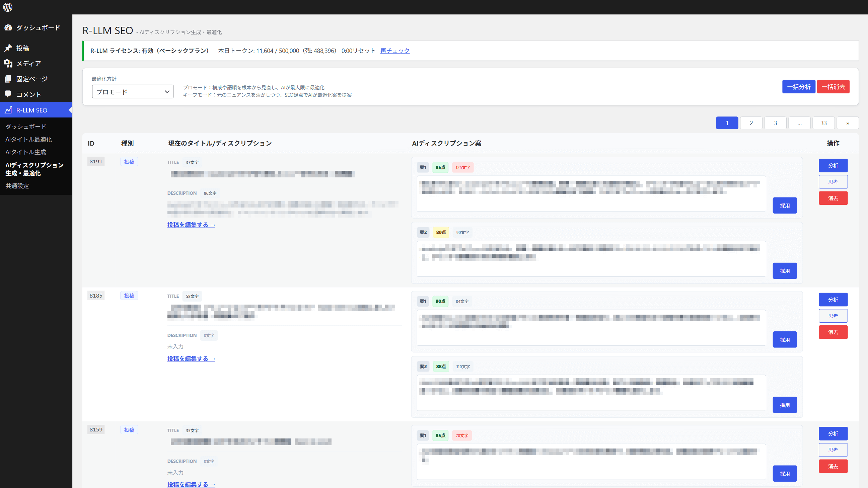This screenshot has width=868, height=488.
Task: Click 分析 for post 8191
Action: tap(833, 166)
